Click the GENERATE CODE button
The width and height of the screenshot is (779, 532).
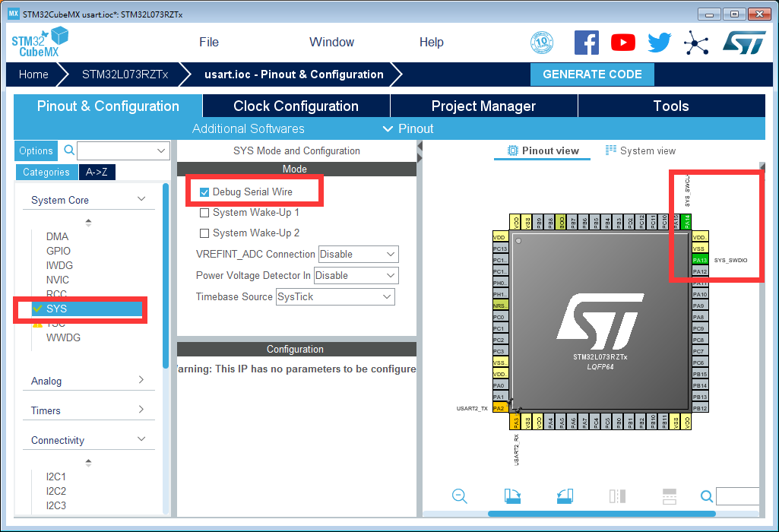point(592,74)
